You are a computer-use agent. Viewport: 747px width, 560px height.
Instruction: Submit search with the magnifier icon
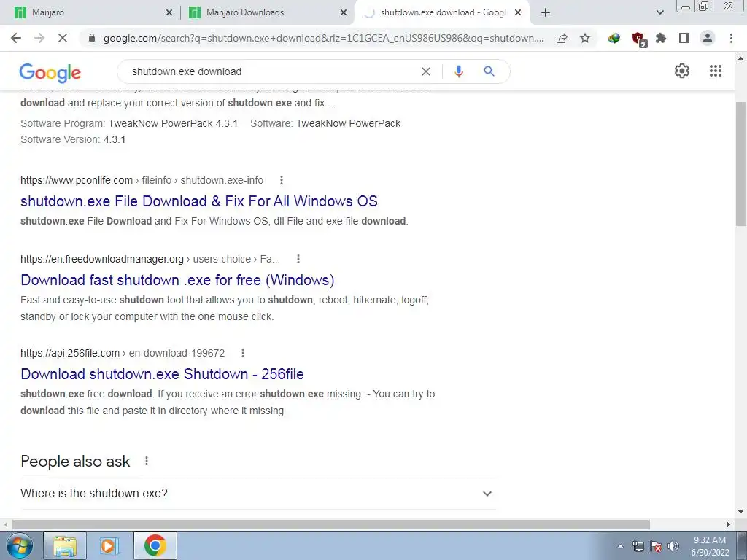click(x=489, y=71)
